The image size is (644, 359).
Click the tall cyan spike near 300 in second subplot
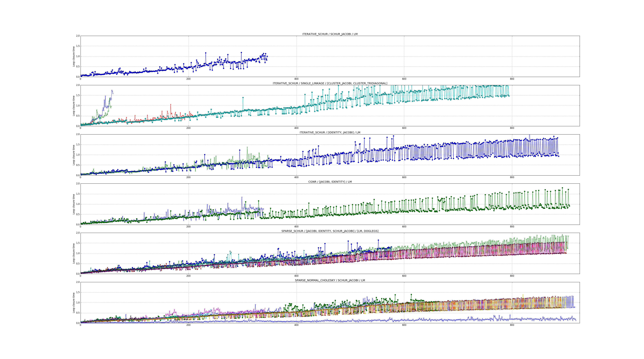coord(243,98)
